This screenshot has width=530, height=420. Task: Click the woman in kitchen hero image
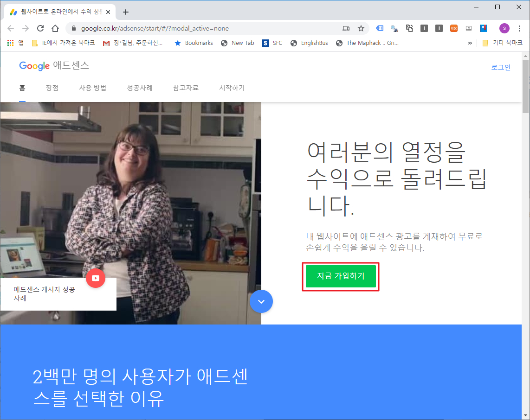[130, 213]
